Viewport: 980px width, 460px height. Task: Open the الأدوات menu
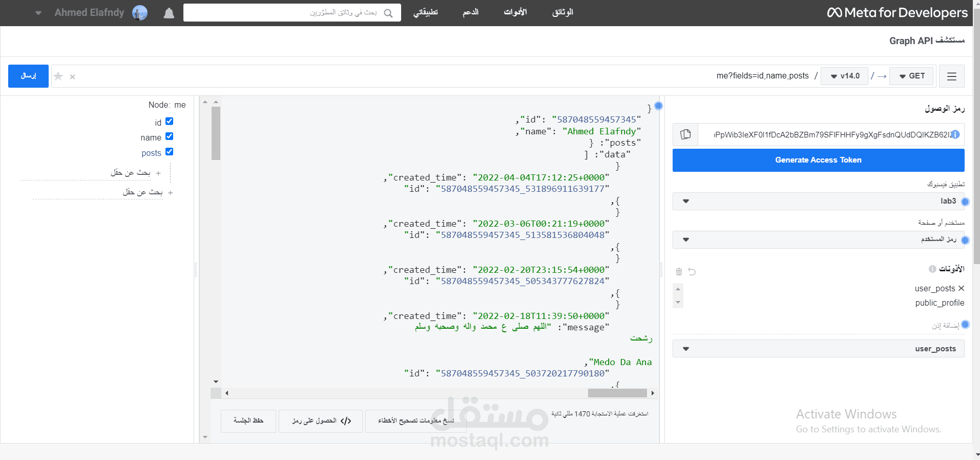(515, 12)
